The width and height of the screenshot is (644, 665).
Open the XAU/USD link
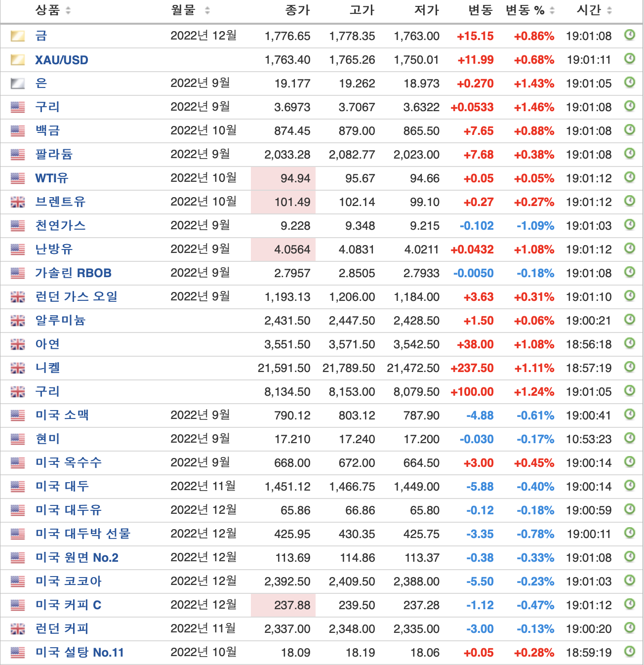62,60
